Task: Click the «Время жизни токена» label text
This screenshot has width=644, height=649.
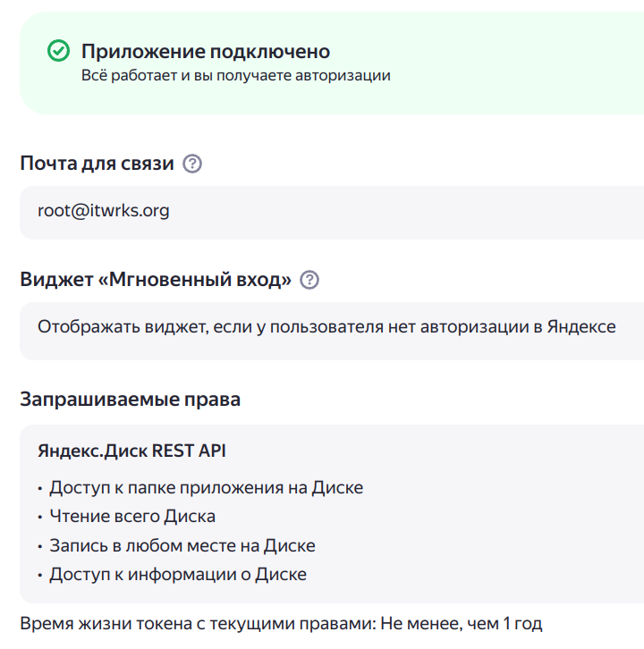Action: (179, 623)
